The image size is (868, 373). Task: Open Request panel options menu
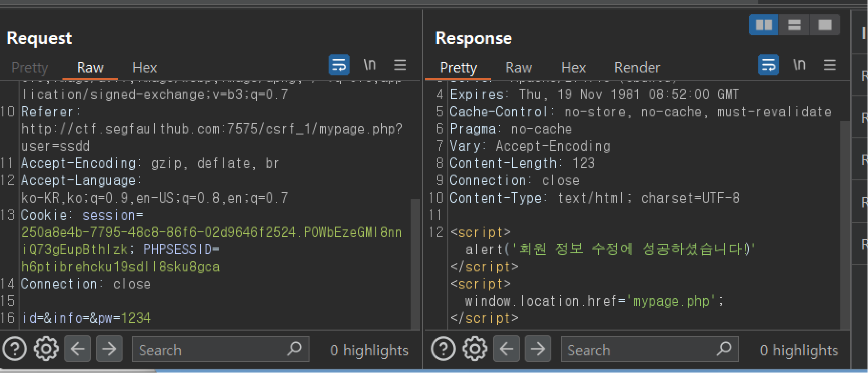click(x=400, y=65)
